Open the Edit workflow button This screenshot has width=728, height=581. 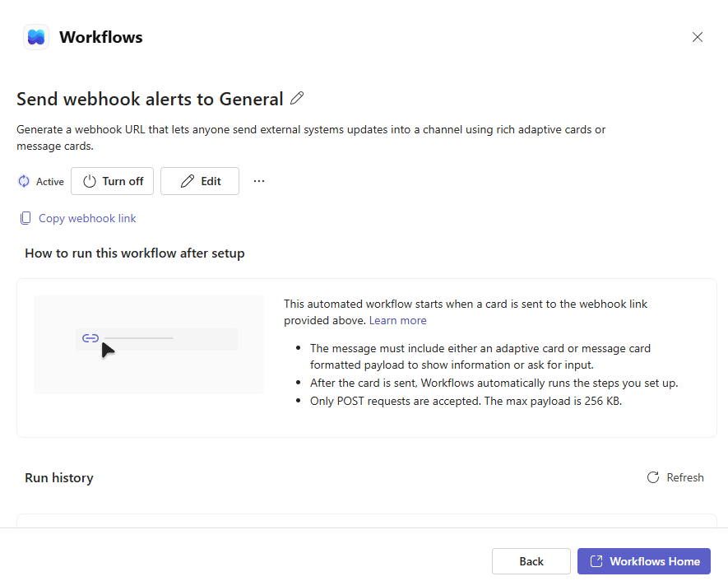[200, 181]
